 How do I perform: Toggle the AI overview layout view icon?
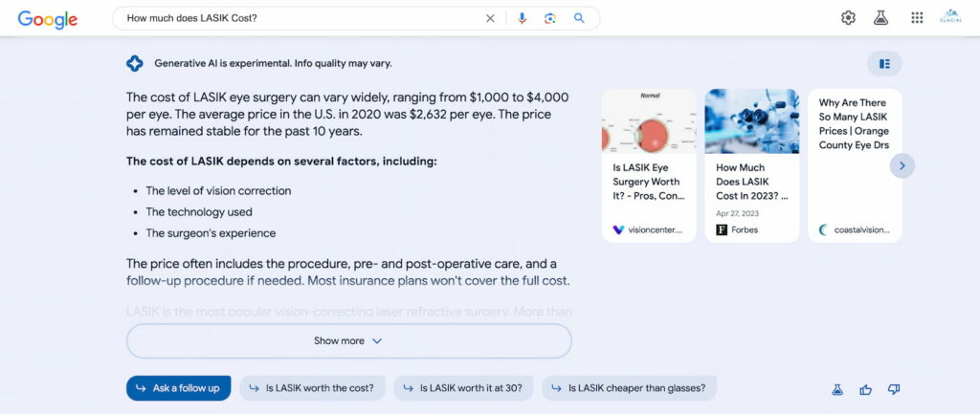[x=884, y=64]
